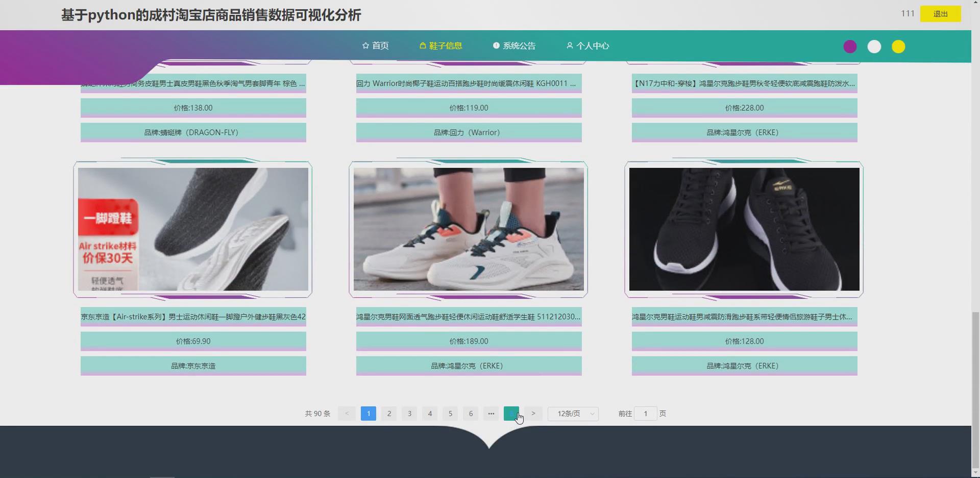Open the 系统公告 announcements tab
Screen dimensions: 980x478
pyautogui.click(x=514, y=46)
